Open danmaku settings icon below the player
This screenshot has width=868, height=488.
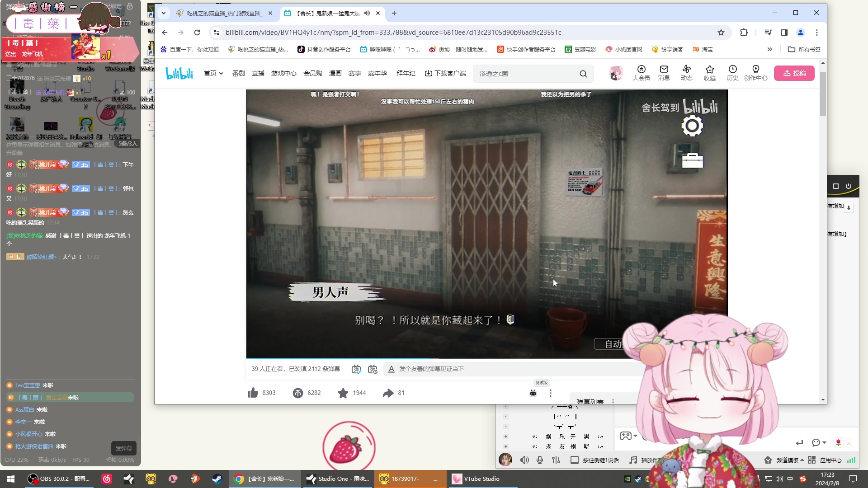click(x=373, y=369)
